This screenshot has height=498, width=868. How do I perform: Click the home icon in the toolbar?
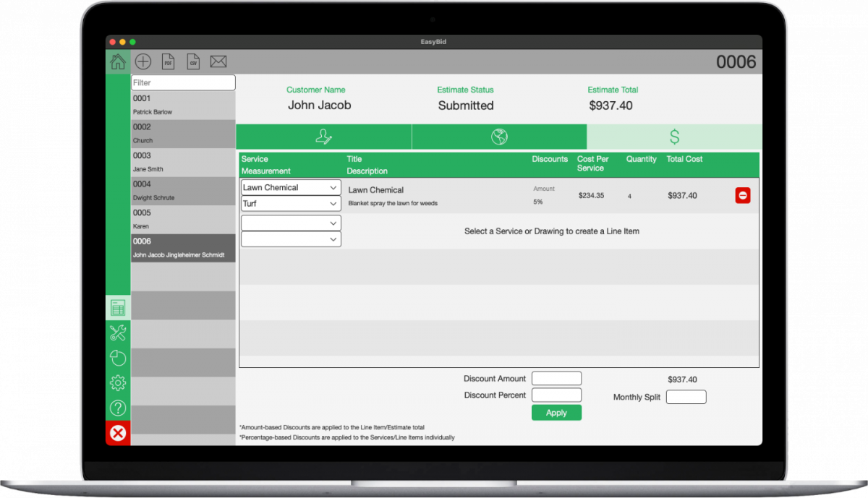point(117,61)
